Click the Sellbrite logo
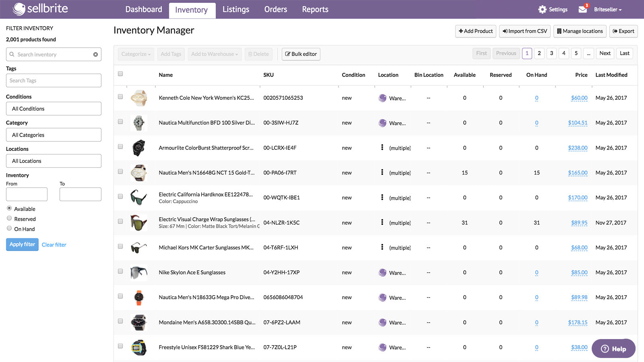The width and height of the screenshot is (644, 362). 40,8
